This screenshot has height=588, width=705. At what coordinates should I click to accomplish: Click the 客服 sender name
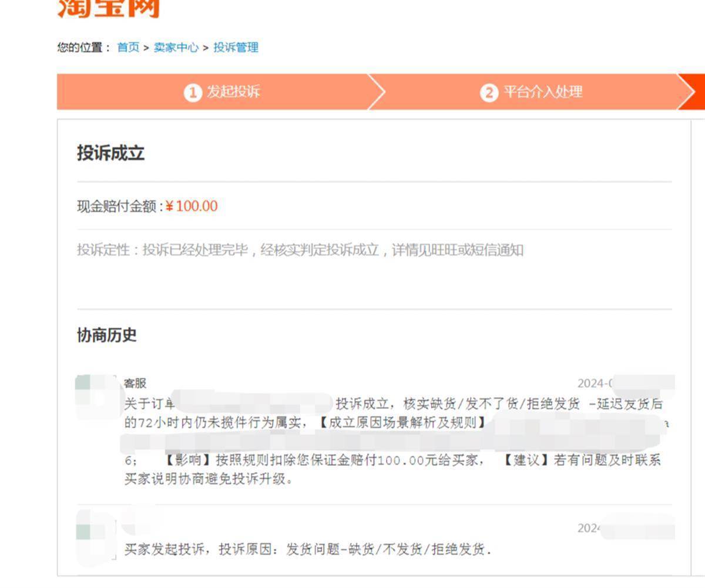click(135, 384)
